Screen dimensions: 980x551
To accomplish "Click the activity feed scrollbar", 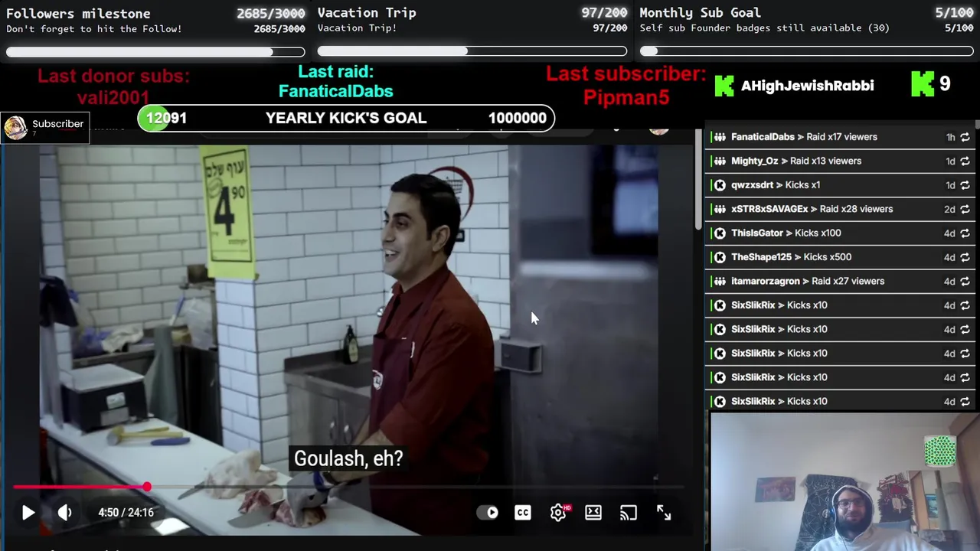I will coord(977,126).
